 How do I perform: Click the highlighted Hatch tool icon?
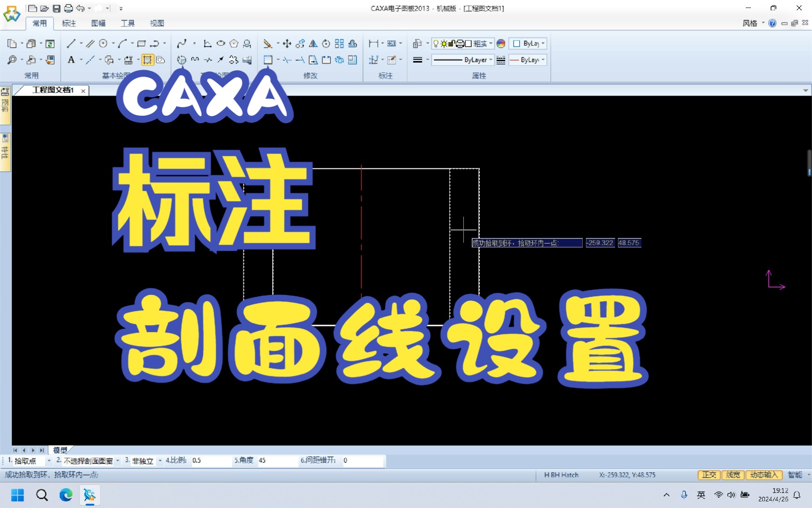(x=148, y=60)
